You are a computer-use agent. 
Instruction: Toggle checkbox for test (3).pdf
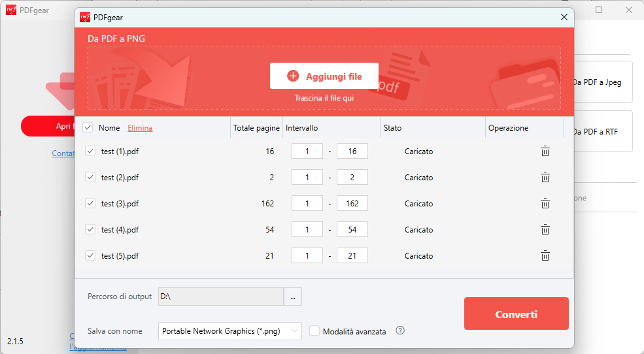(90, 203)
